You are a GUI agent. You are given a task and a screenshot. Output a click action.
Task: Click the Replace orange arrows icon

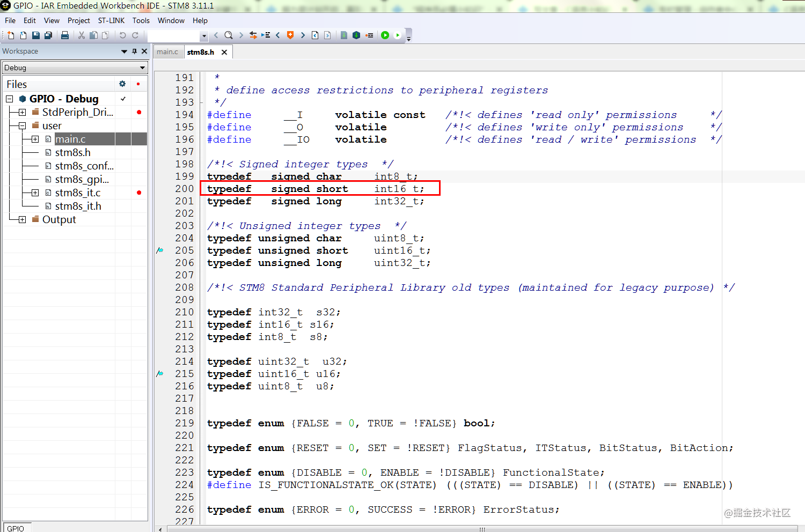pos(253,35)
